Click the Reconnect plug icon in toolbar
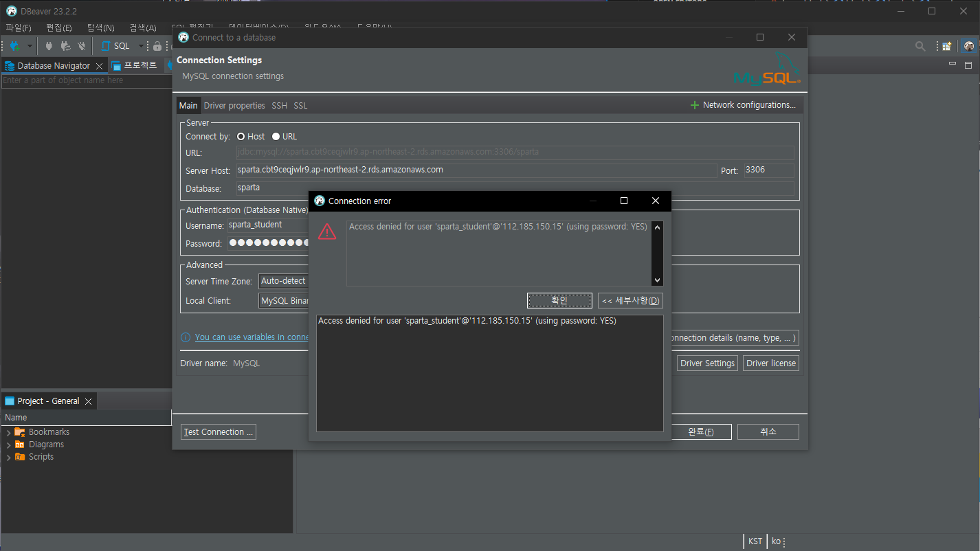This screenshot has height=551, width=980. click(65, 46)
